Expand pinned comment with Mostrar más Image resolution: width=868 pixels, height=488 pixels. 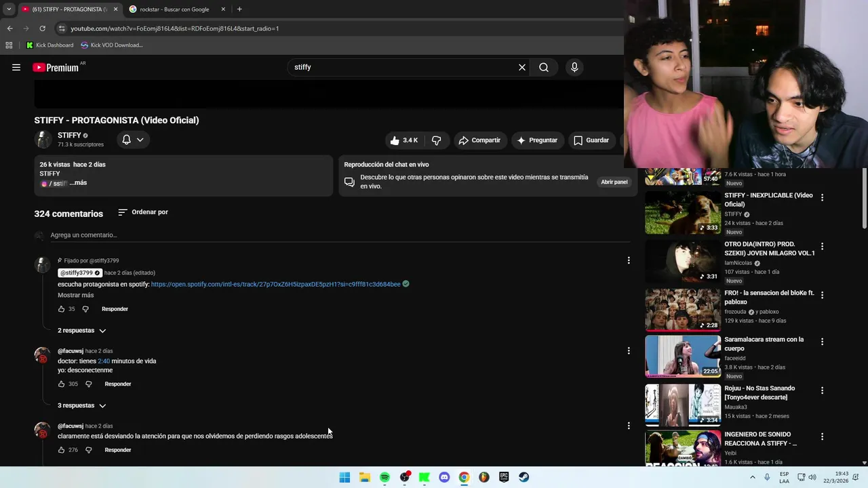(76, 296)
